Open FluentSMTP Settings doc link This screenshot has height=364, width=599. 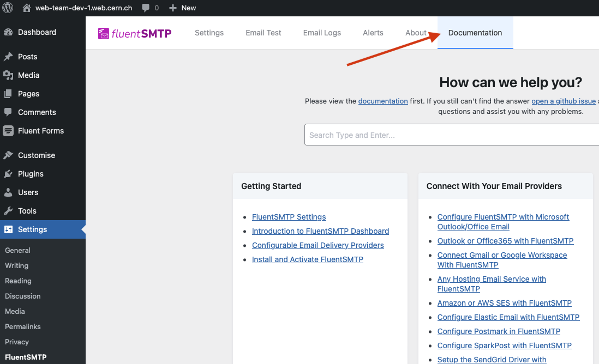coord(289,217)
